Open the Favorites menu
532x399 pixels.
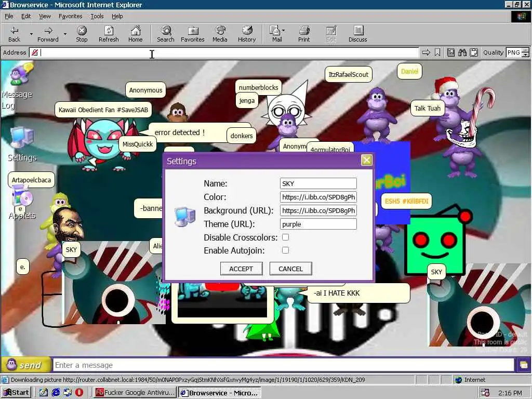tap(70, 16)
